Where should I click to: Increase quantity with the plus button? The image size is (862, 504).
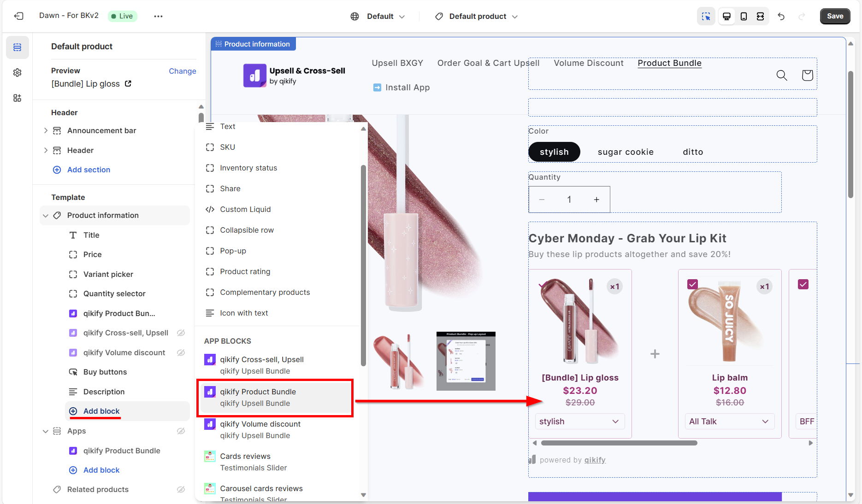[596, 199]
